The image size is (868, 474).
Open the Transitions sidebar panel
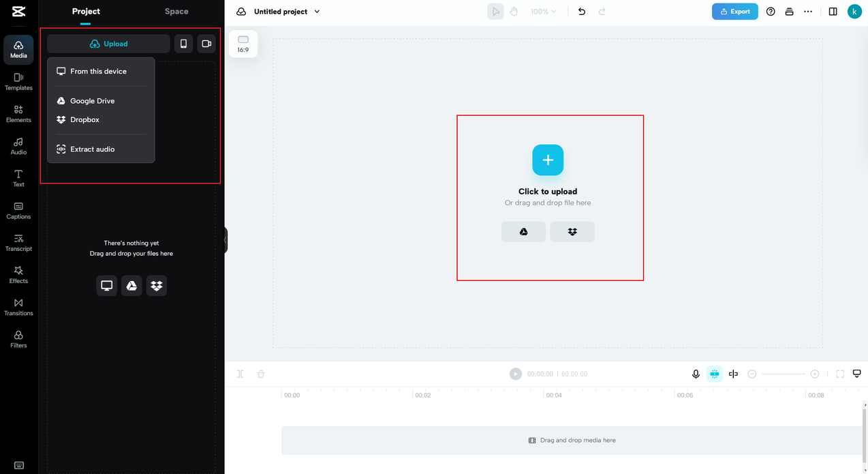[x=18, y=307]
